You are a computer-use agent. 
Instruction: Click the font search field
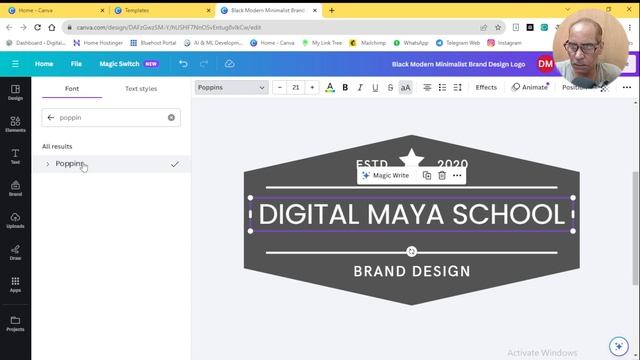(112, 118)
